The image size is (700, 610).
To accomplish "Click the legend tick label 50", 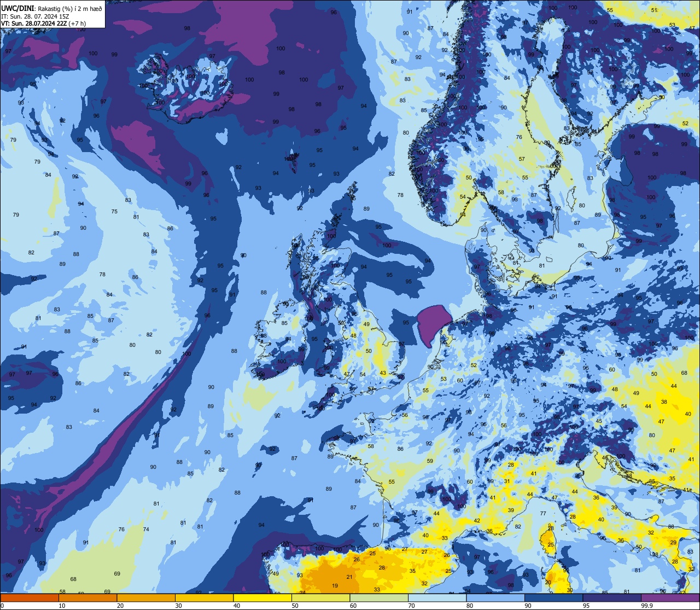I will tap(295, 606).
